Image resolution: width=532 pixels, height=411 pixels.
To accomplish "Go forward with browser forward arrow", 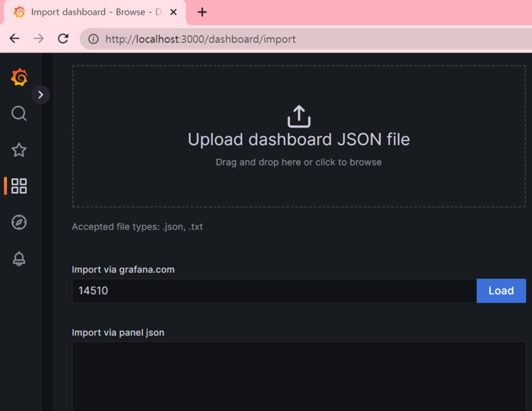I will point(39,39).
